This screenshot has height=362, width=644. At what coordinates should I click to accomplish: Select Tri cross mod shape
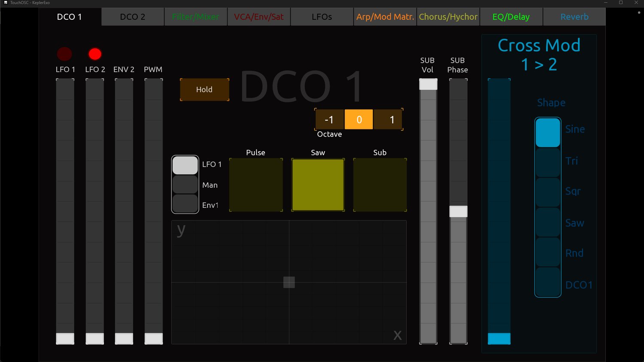point(548,163)
